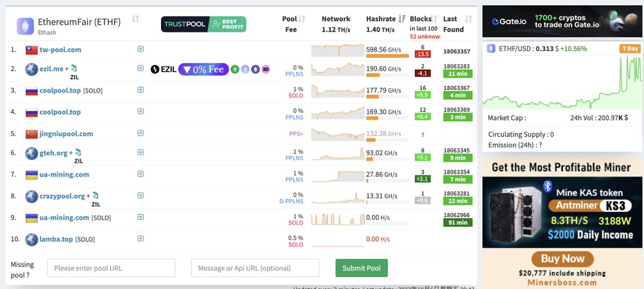The image size is (644, 289).
Task: Click China flag beside jingniupool.com
Action: (x=32, y=134)
